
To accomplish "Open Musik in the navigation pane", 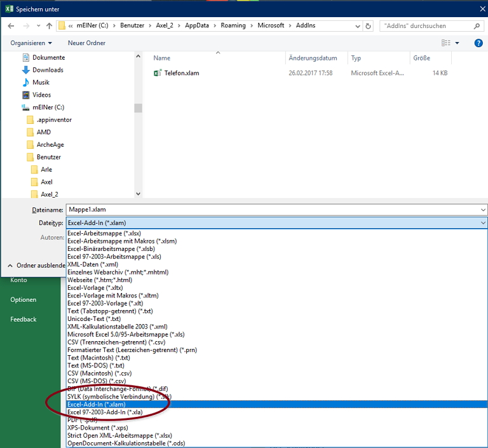I will pyautogui.click(x=41, y=83).
